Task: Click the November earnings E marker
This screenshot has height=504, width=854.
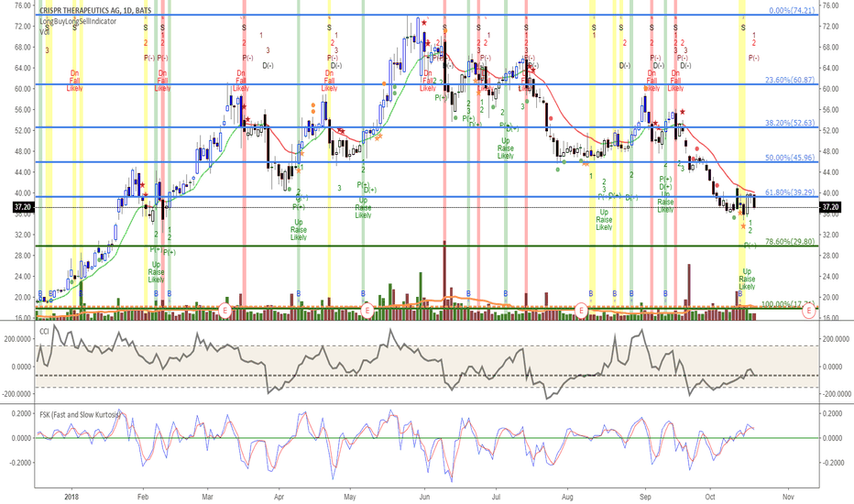Action: click(x=809, y=311)
